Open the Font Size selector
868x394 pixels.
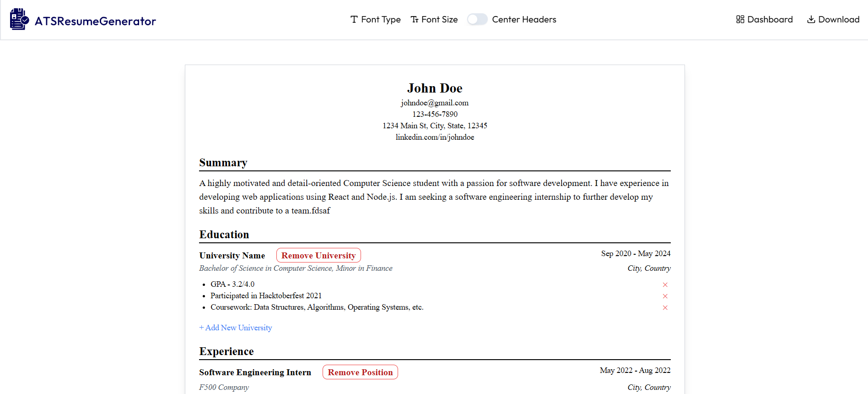(x=434, y=19)
